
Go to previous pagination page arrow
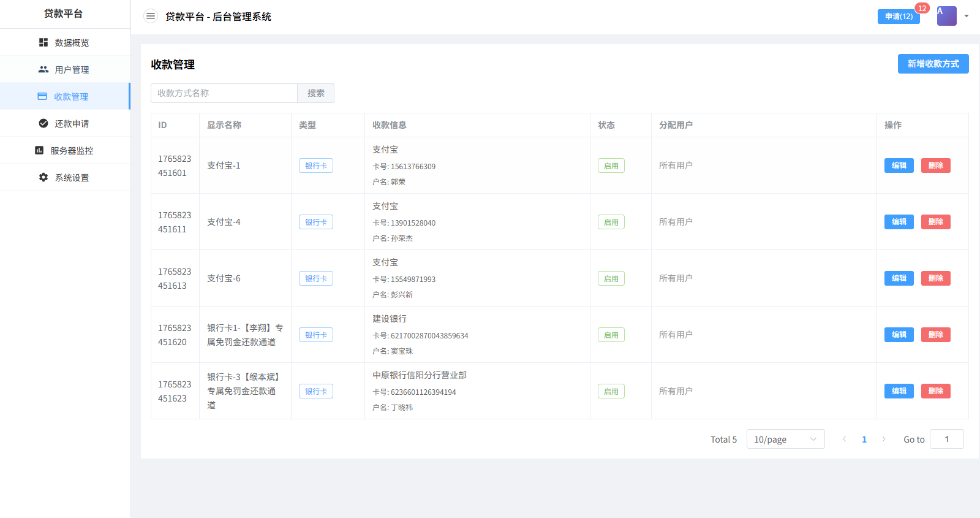(844, 439)
